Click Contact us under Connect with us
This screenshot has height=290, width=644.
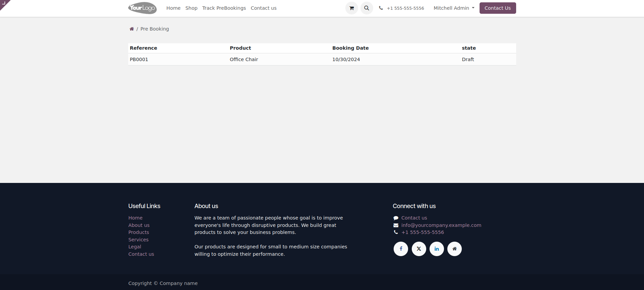414,218
